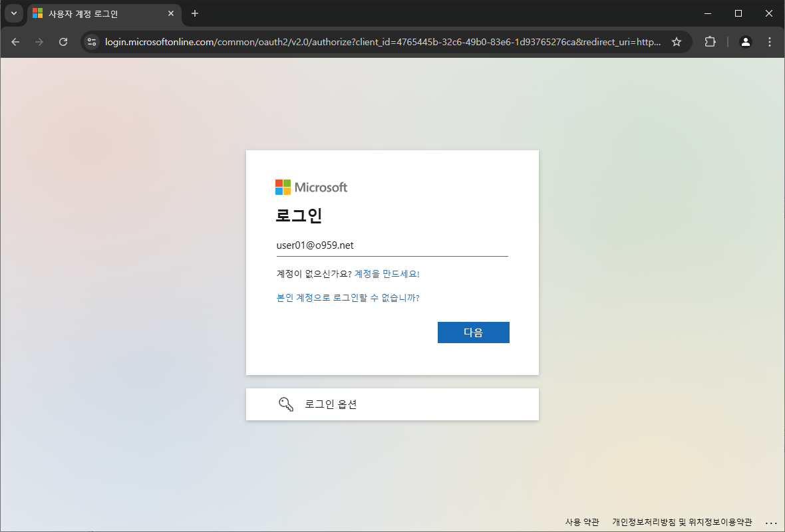Image resolution: width=785 pixels, height=532 pixels.
Task: Open the Chrome profile avatar icon
Action: coord(746,42)
